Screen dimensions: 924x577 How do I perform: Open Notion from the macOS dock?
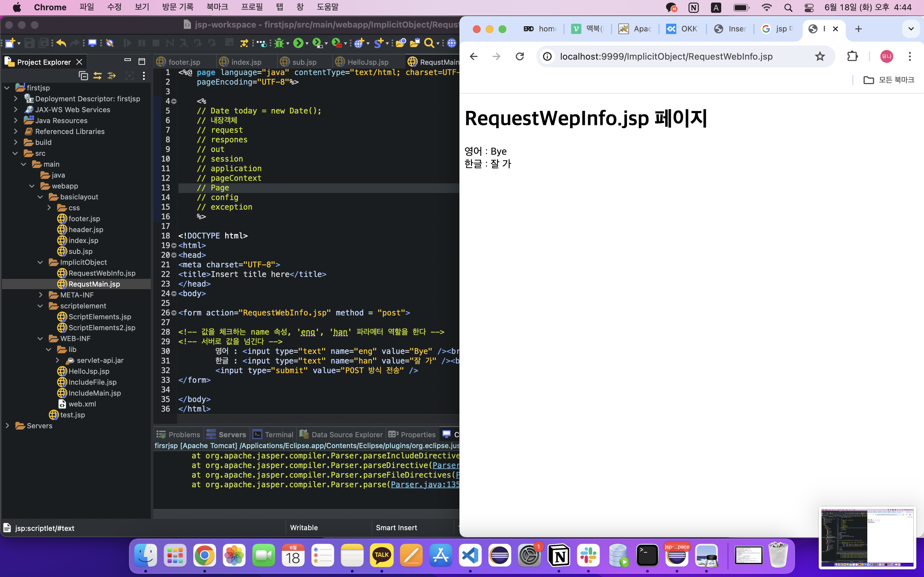pyautogui.click(x=559, y=556)
